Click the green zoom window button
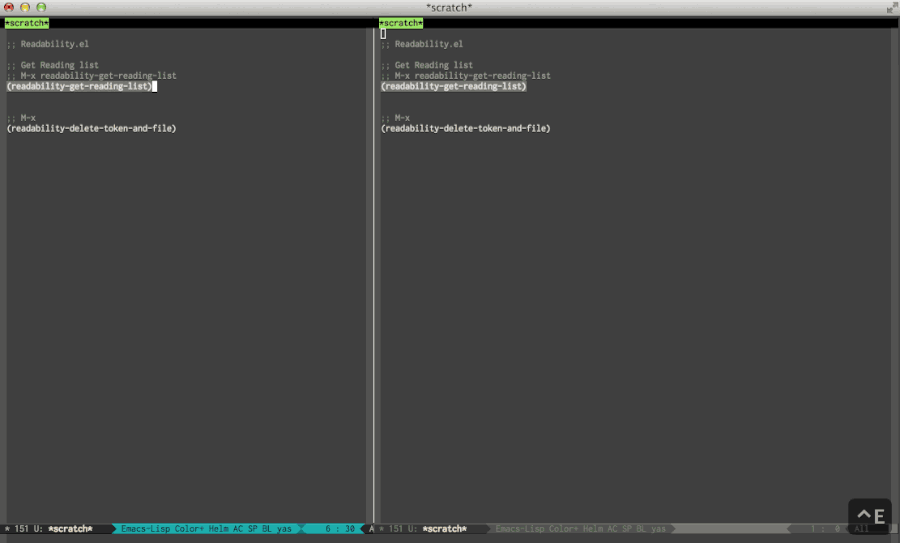900x543 pixels. 41,7
